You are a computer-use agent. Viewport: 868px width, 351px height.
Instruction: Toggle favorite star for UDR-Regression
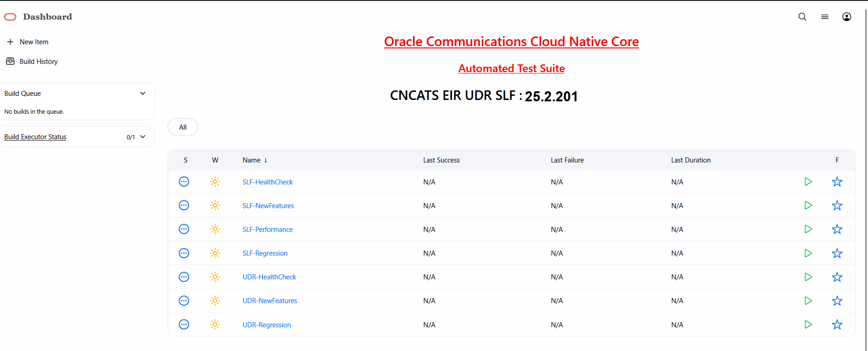point(837,325)
